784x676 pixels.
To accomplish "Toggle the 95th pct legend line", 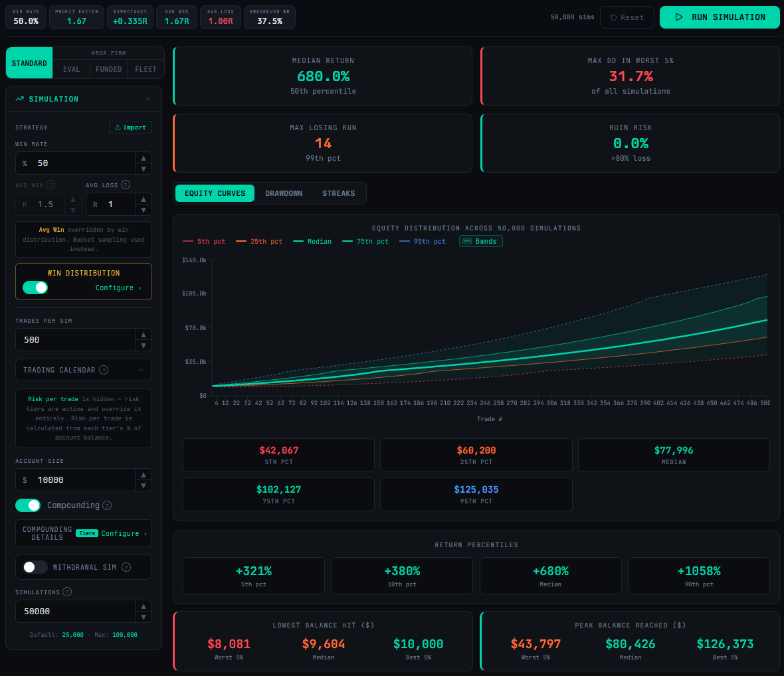I will click(423, 241).
